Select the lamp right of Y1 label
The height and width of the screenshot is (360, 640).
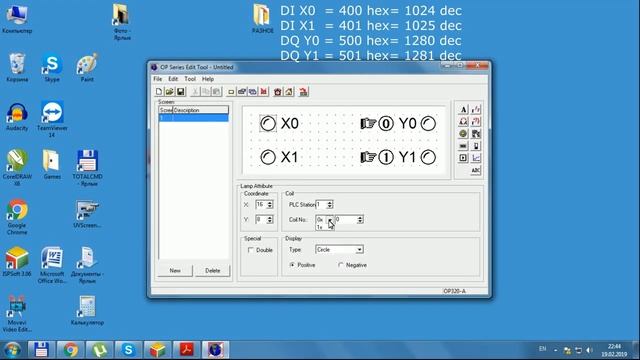(x=428, y=157)
